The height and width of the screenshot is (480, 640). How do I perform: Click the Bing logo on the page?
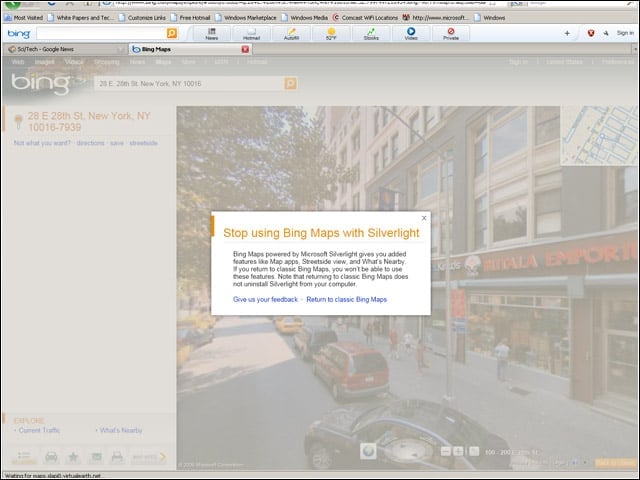[40, 84]
